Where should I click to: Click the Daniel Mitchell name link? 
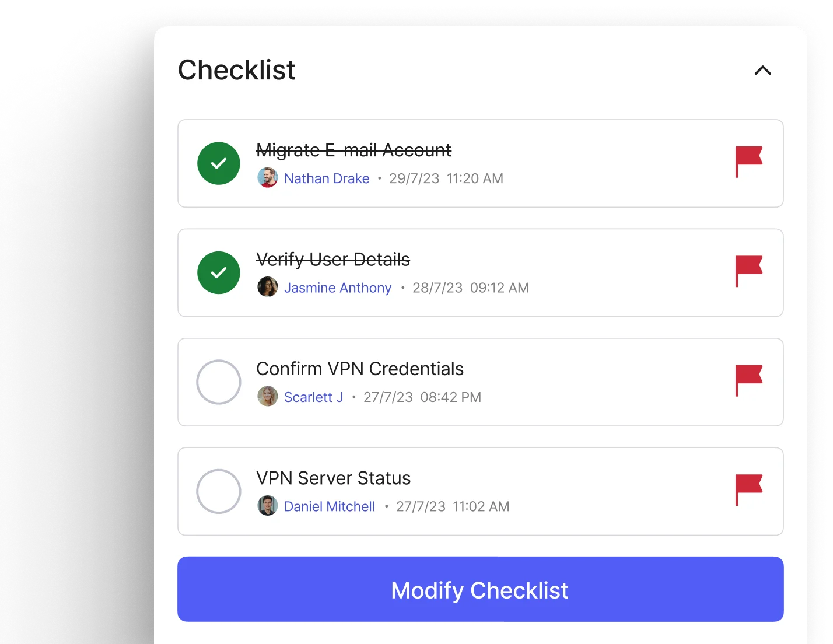pos(330,506)
